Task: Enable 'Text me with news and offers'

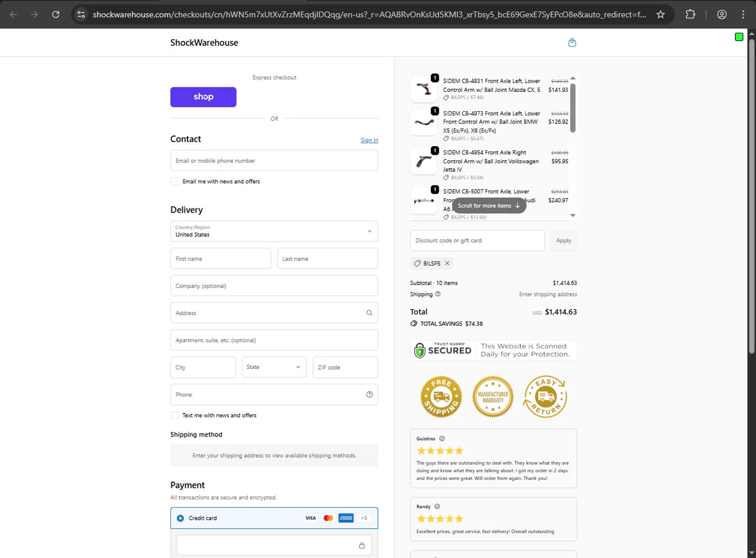Action: pos(175,415)
